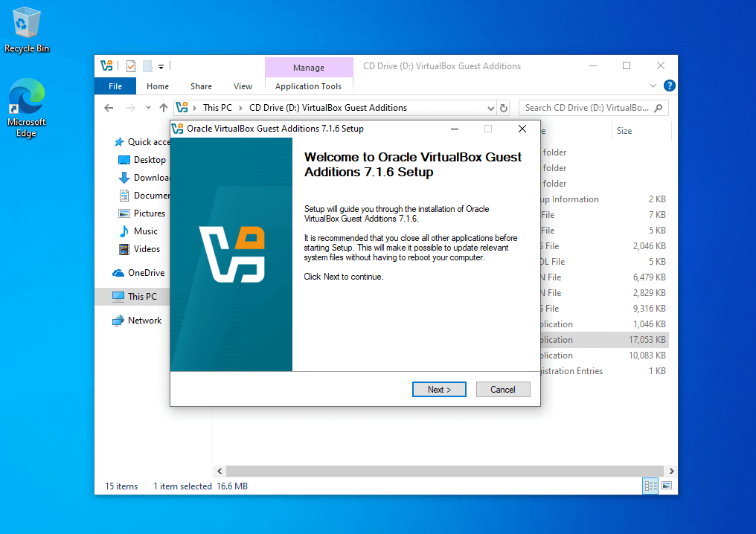Switch Explorer to details view

(x=650, y=486)
